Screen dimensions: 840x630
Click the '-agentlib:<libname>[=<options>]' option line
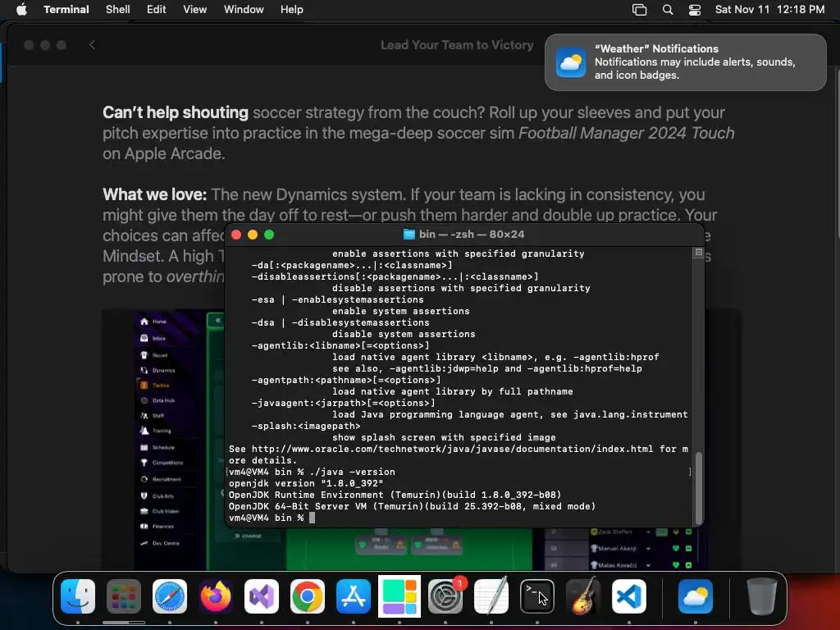[x=340, y=345]
